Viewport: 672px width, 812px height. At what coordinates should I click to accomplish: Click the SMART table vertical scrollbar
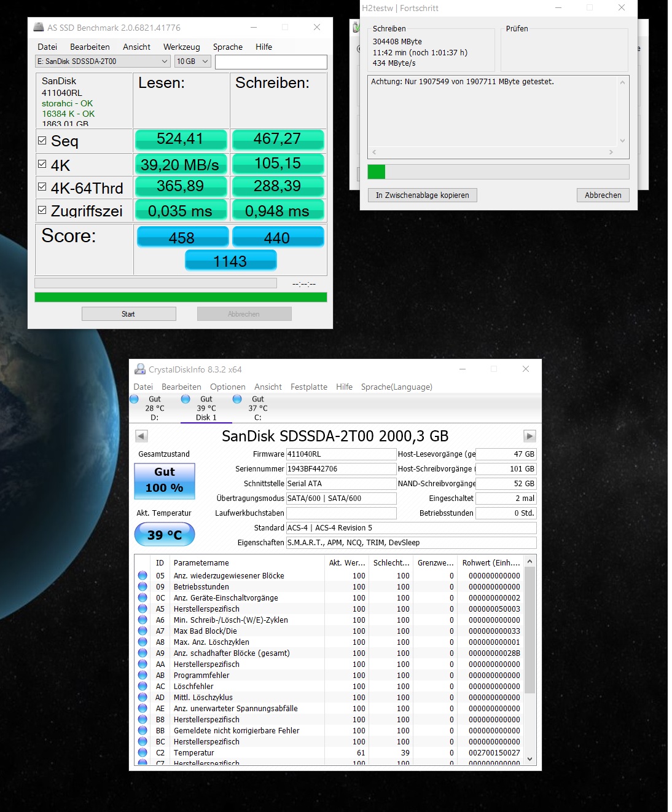point(530,629)
